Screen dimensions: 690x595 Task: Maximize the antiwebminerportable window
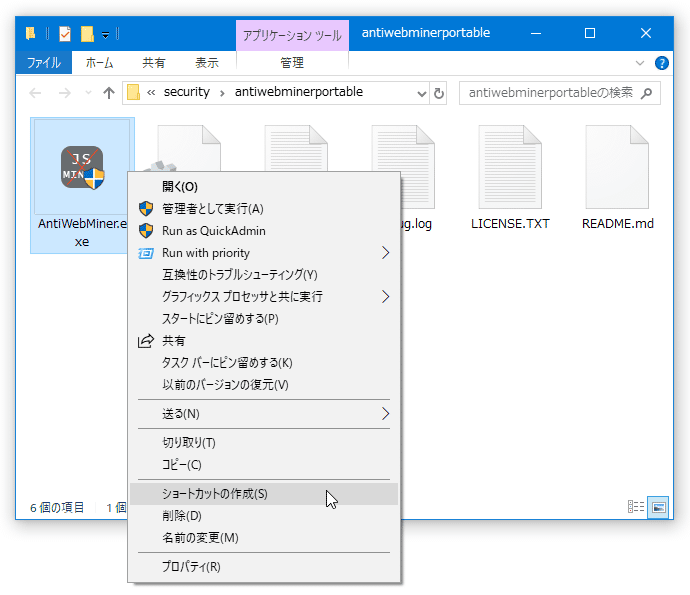tap(590, 33)
